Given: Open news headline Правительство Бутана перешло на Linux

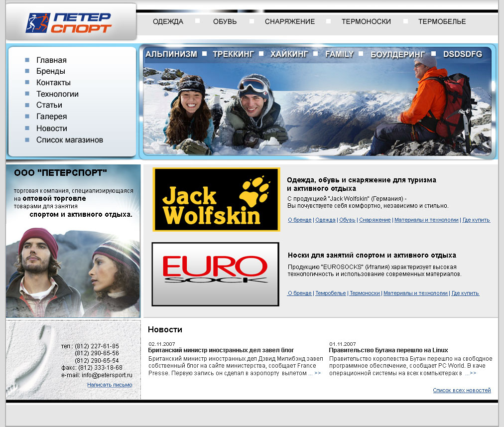Looking at the screenshot, I should click(x=388, y=350).
